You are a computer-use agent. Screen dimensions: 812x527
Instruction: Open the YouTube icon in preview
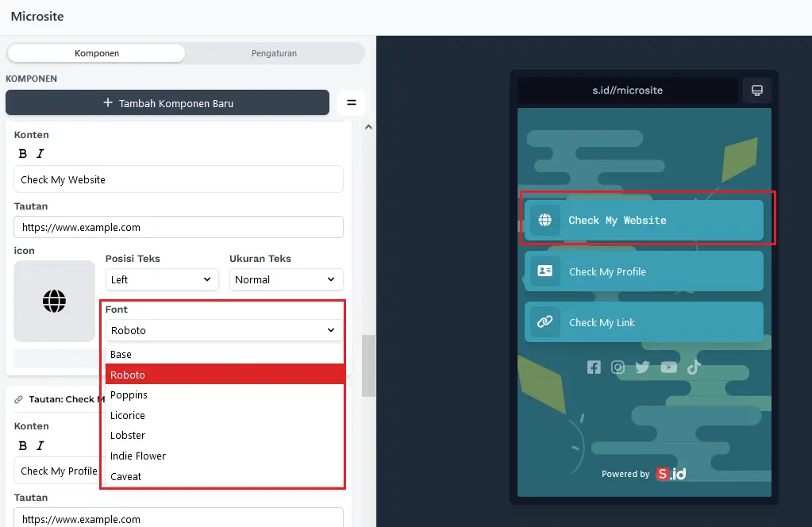click(668, 367)
